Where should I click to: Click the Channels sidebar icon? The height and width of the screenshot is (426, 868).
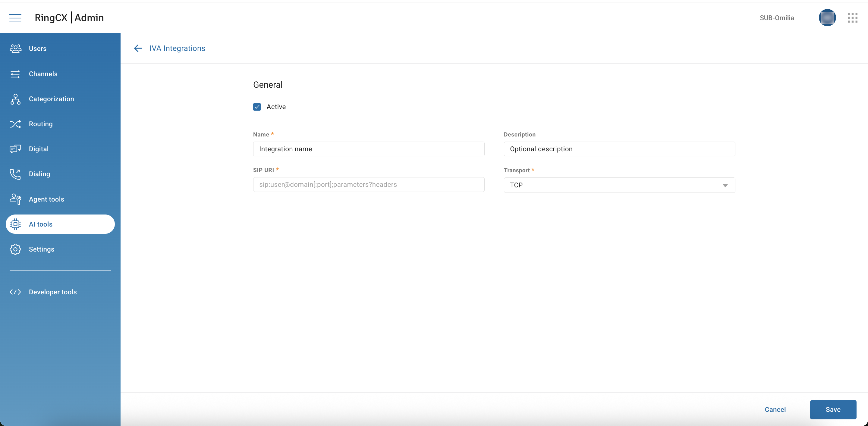[x=15, y=74]
